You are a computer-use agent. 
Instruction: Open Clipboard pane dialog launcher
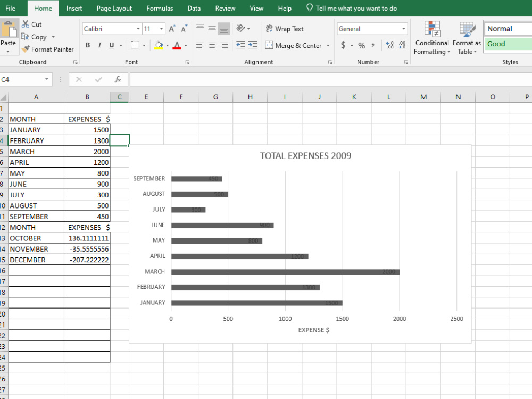(76, 62)
